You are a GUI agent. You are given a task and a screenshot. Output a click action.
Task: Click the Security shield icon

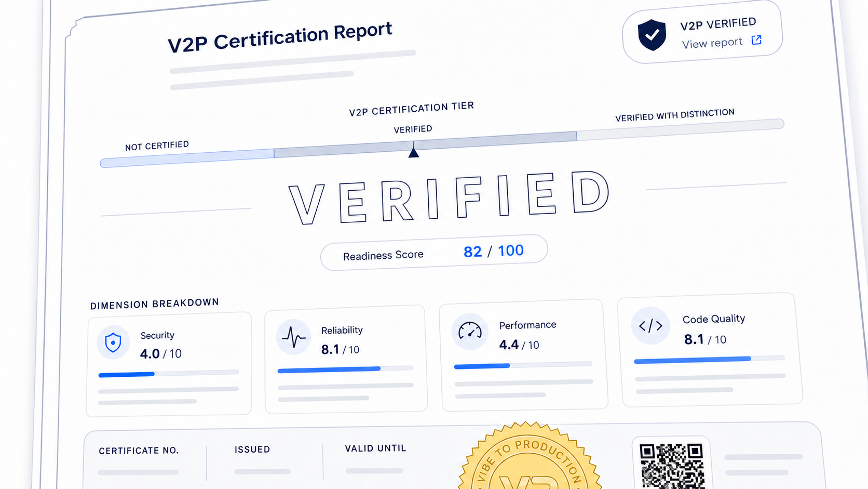coord(113,343)
